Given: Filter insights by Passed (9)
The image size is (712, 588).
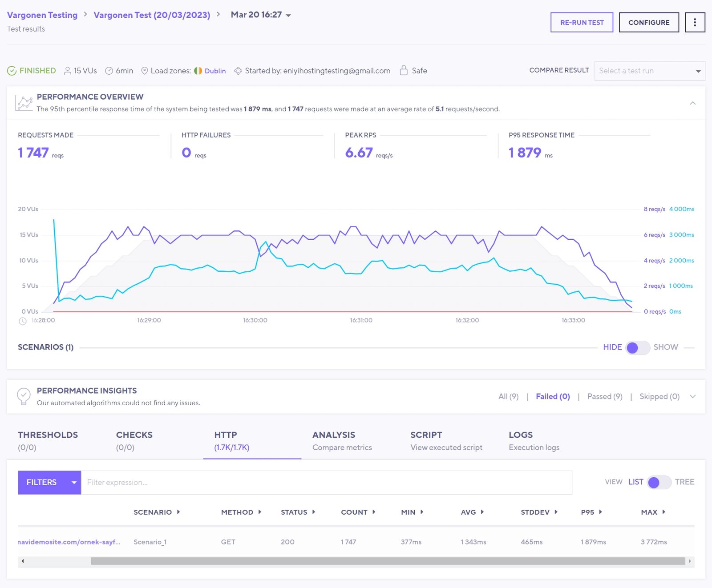Looking at the screenshot, I should coord(605,396).
